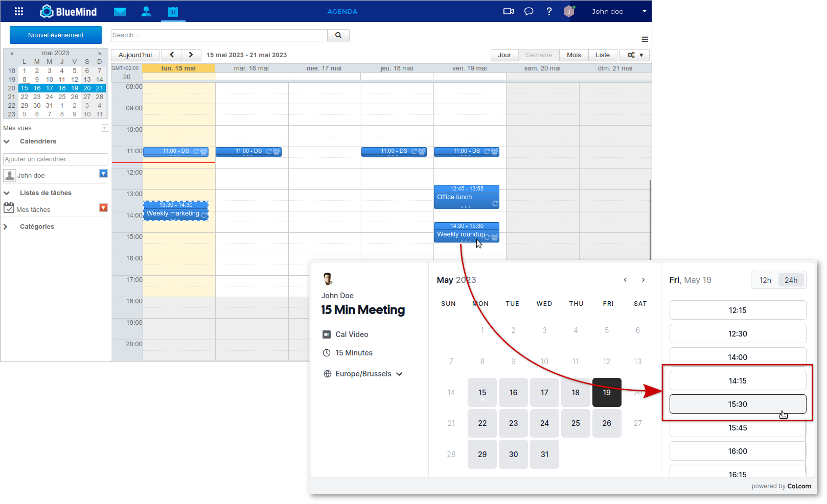Switch to the Jour view tab

(x=504, y=55)
